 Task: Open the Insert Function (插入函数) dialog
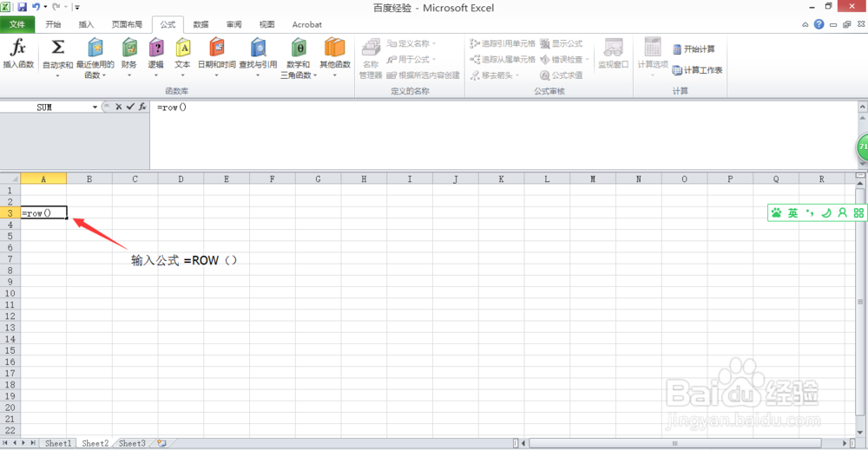[x=18, y=54]
